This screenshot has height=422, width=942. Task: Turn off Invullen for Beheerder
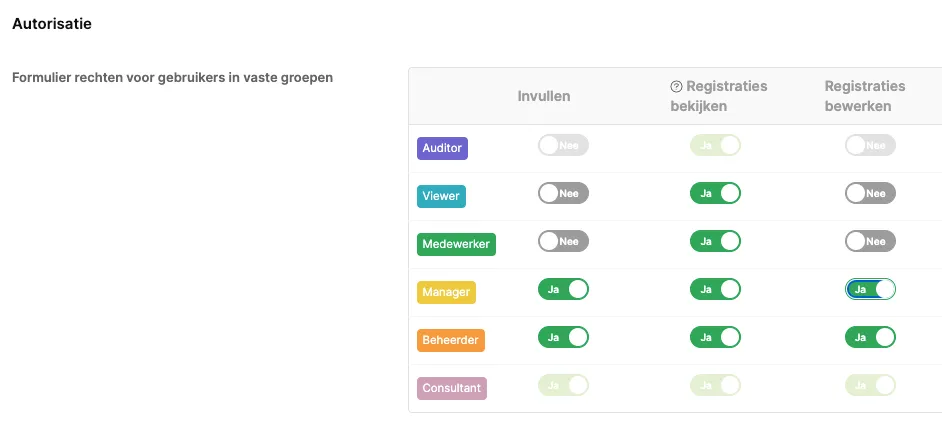pyautogui.click(x=563, y=337)
